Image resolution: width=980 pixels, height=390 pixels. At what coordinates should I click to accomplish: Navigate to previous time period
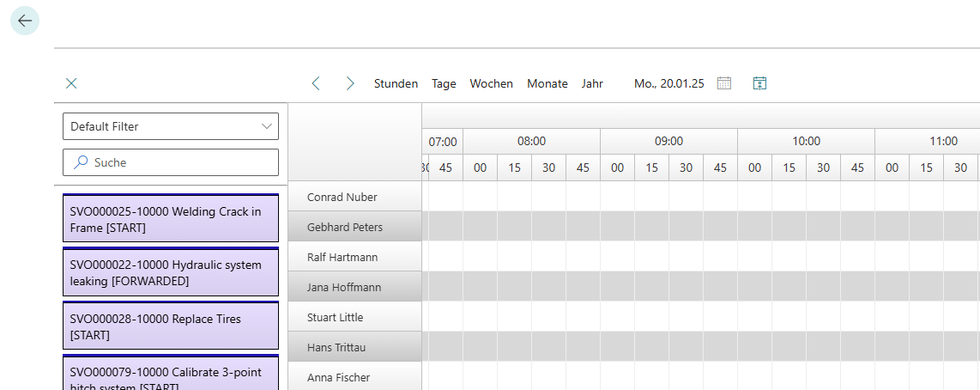pos(317,83)
